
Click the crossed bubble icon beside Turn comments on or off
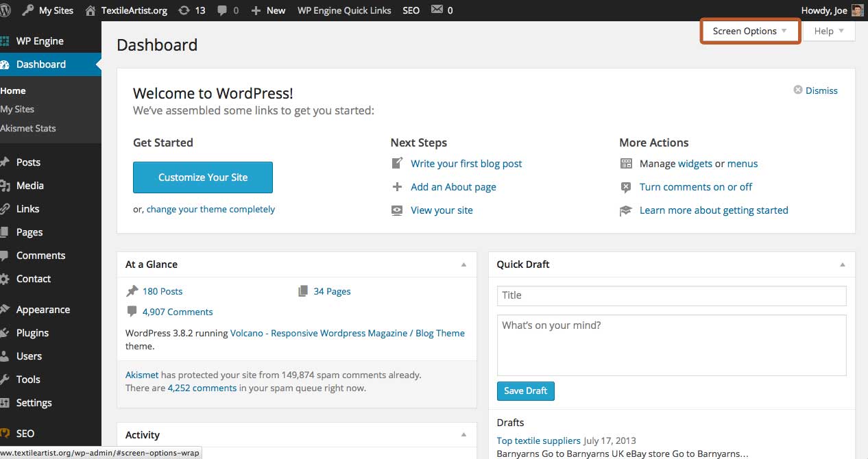click(x=626, y=187)
